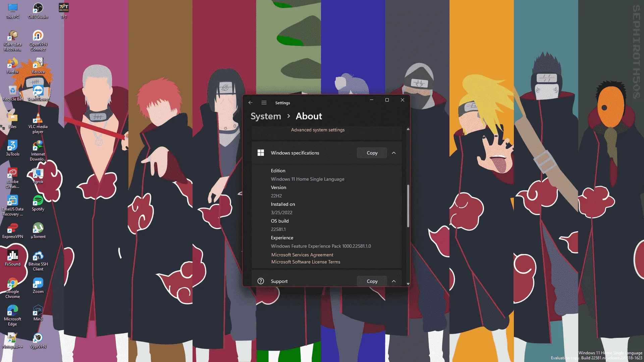Close the Settings window
The image size is (644, 362).
(x=402, y=100)
